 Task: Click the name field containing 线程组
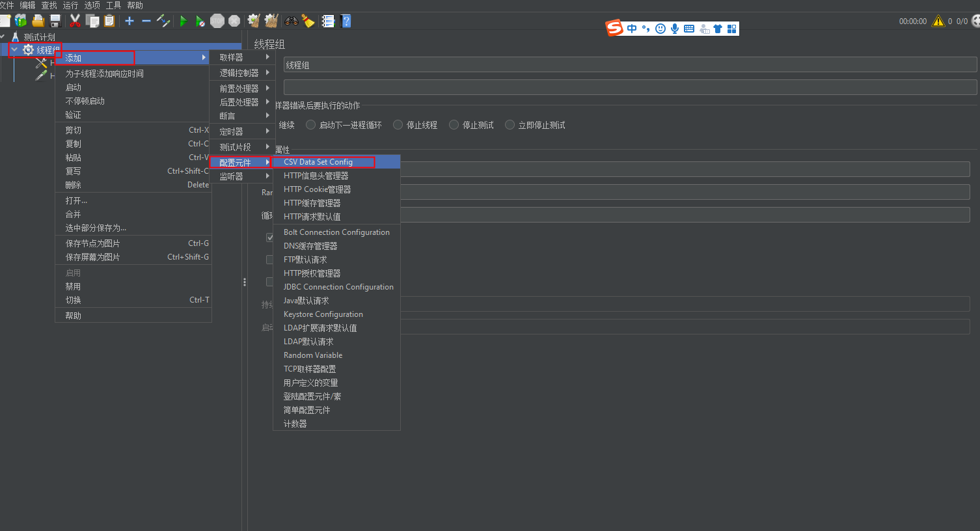click(x=630, y=65)
